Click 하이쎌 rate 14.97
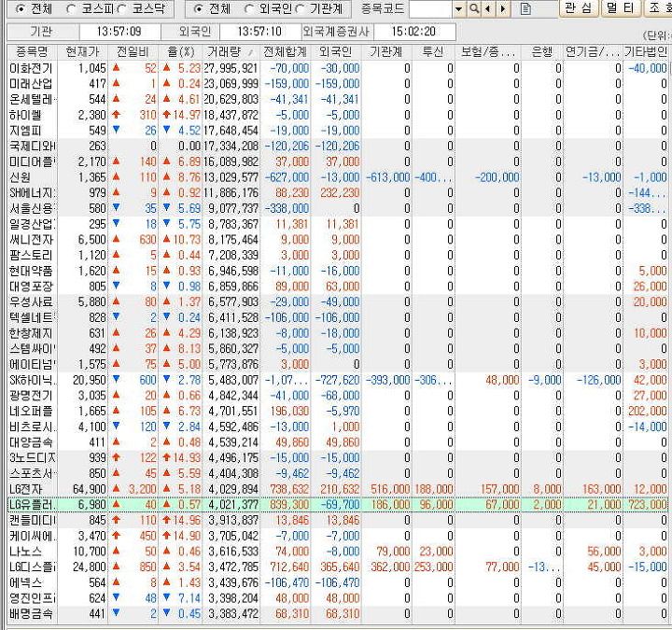 (187, 115)
